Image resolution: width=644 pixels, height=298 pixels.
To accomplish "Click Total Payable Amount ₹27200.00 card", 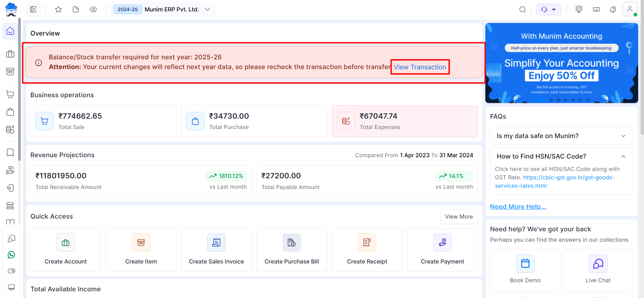I will coord(367,181).
